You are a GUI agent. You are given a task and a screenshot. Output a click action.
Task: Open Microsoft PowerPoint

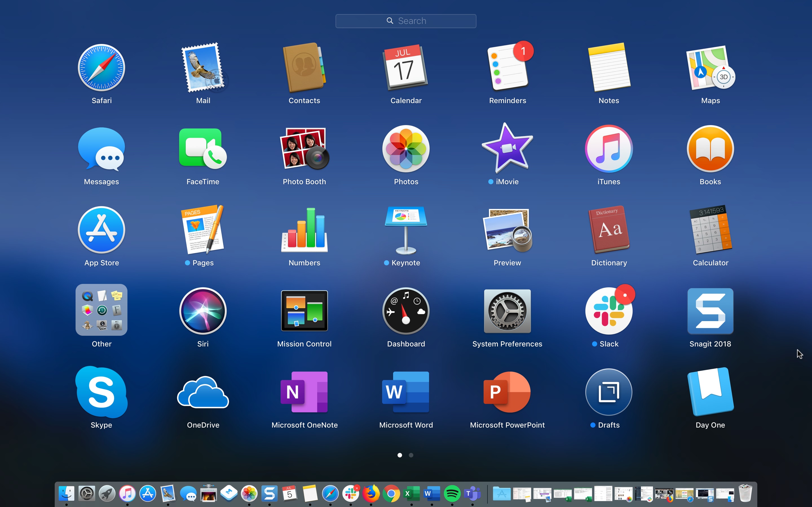click(507, 392)
